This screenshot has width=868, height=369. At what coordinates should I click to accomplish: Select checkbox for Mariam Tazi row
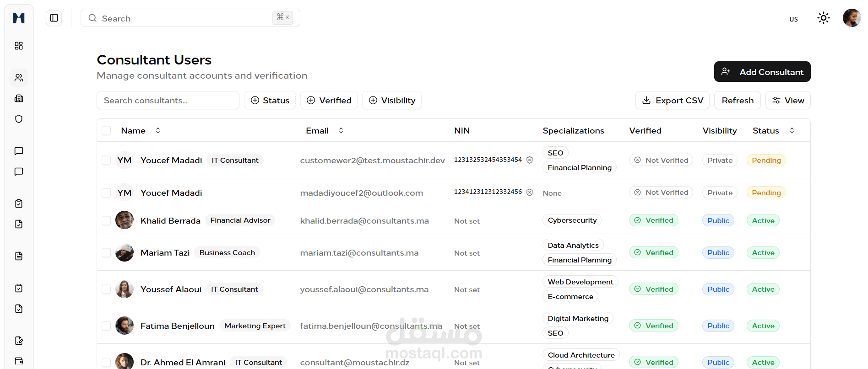tap(106, 252)
